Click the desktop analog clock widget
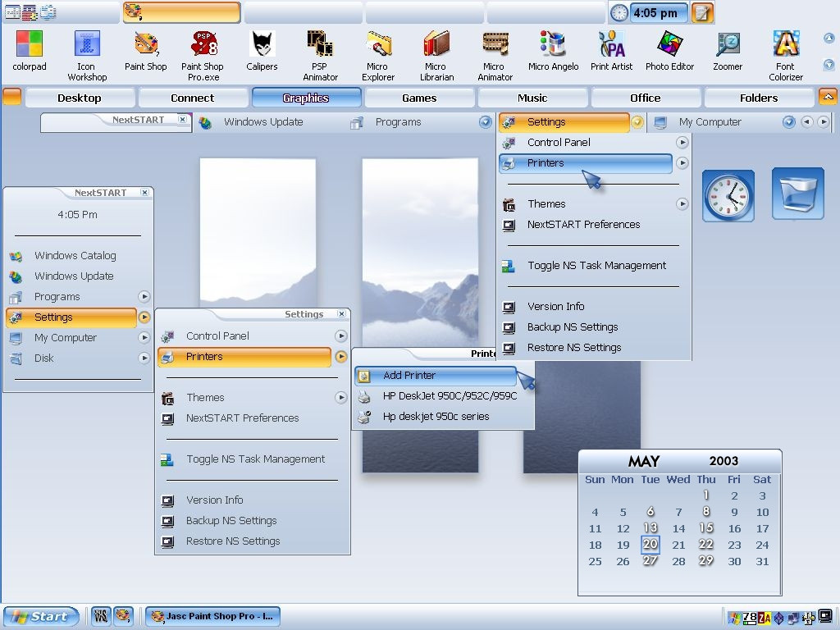Screen dimensions: 840x630 coord(728,196)
